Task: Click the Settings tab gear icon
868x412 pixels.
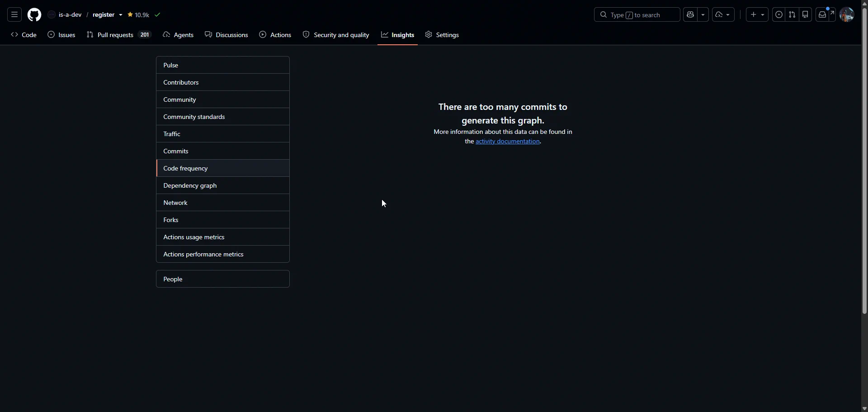Action: (429, 35)
